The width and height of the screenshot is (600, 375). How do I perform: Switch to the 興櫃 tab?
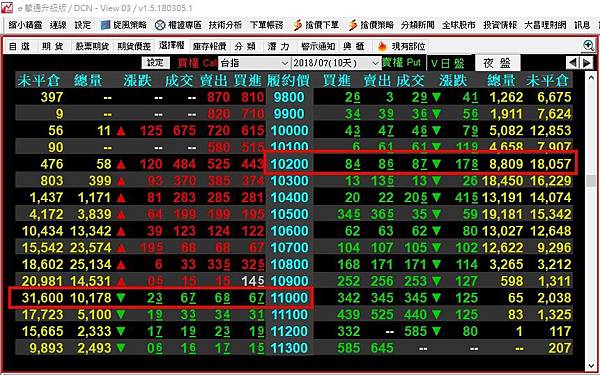coord(354,47)
